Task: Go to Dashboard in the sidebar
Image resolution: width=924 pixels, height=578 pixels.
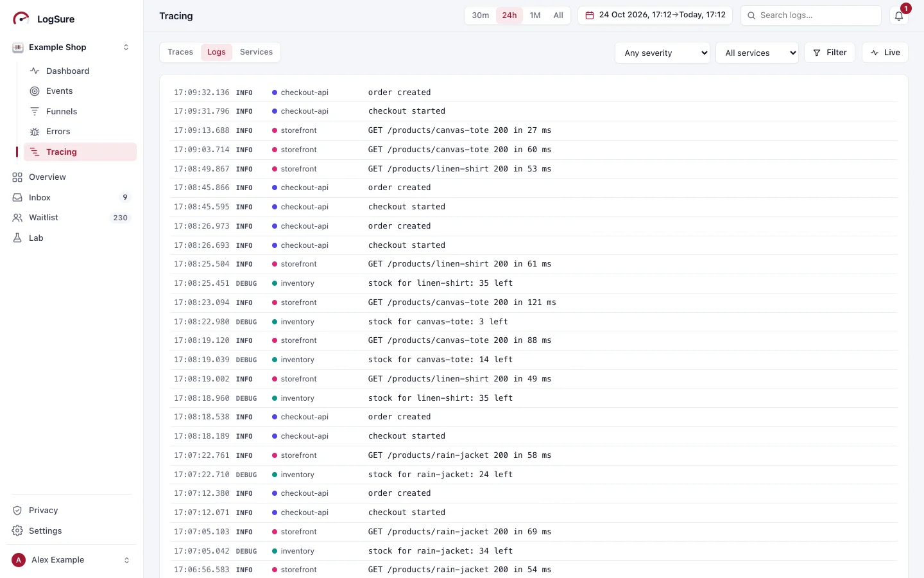Action: point(80,71)
